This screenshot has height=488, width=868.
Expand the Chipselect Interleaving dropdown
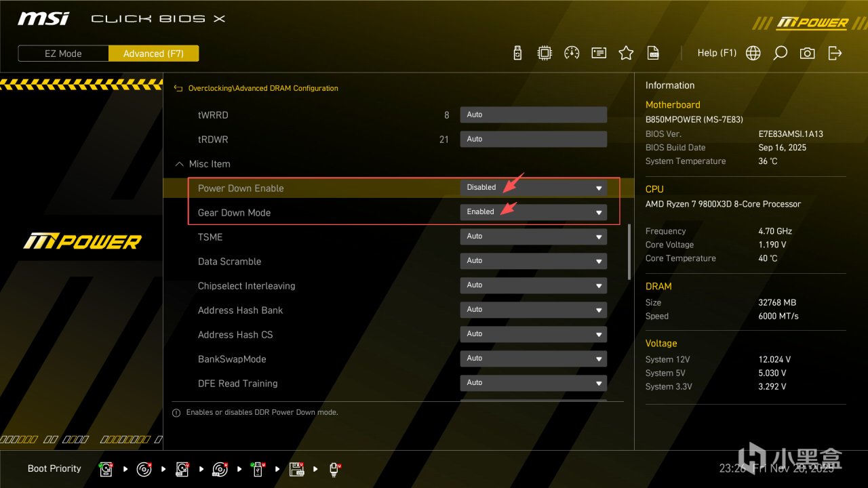tap(533, 285)
